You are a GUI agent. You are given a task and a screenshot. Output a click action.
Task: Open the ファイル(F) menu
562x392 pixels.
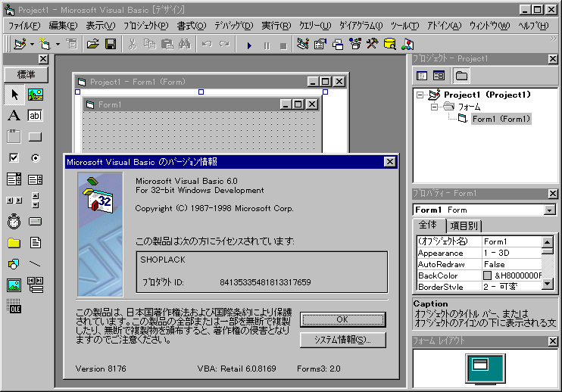(x=24, y=26)
